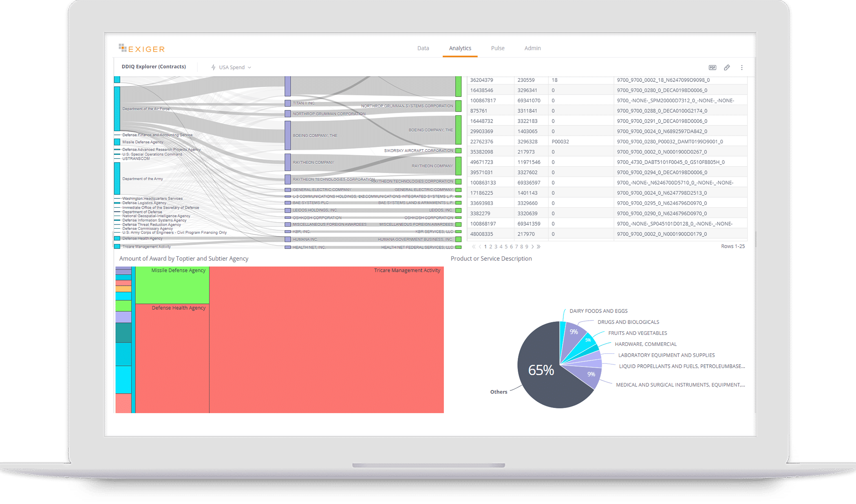Click Rows 1-25 indicator
The image size is (856, 504).
pyautogui.click(x=732, y=246)
